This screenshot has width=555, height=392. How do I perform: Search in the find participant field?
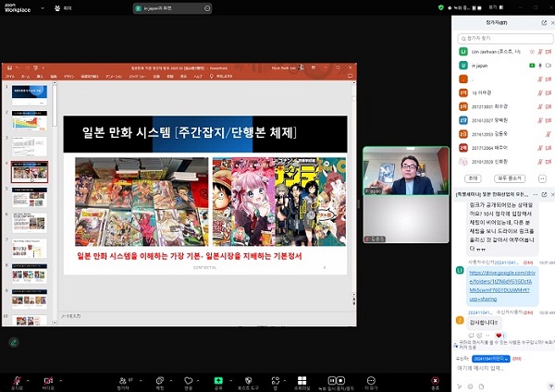click(505, 39)
